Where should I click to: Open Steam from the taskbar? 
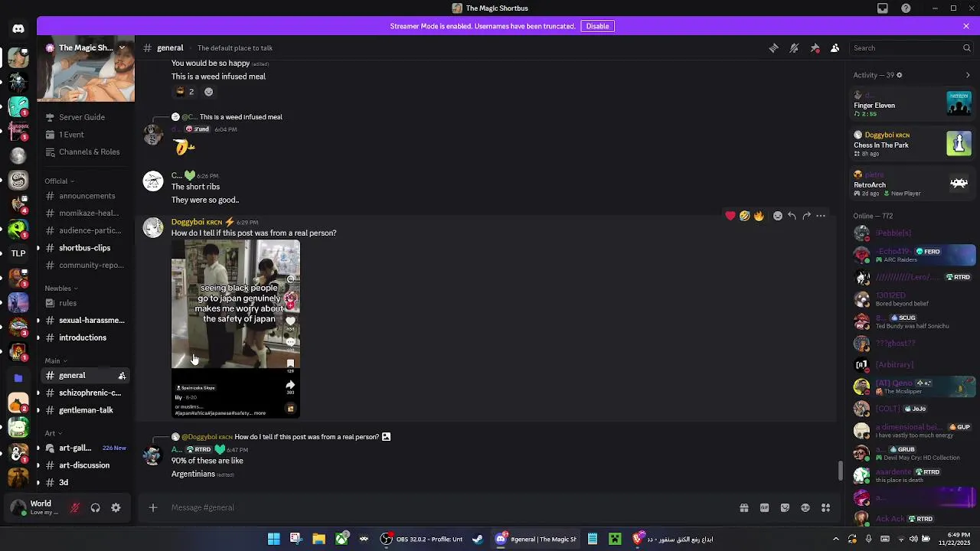click(x=478, y=539)
